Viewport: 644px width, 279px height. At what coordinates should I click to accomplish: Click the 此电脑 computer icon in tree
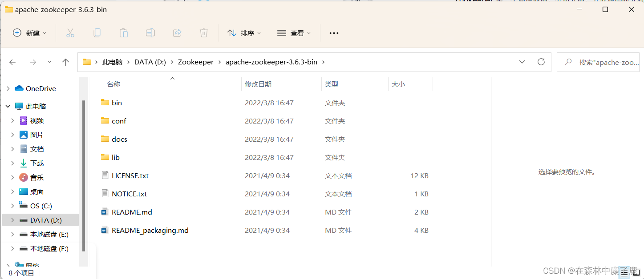[19, 106]
